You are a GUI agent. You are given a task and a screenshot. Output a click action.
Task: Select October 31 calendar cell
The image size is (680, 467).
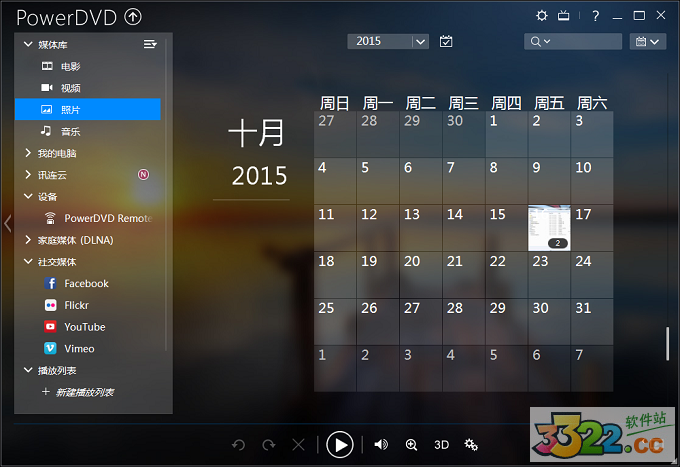[592, 321]
